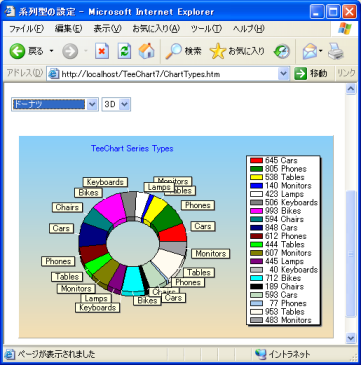Go to Home page icon

point(147,51)
